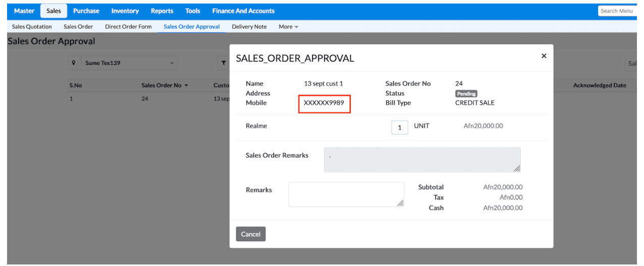Click the Realme quantity input box
The image size is (644, 266).
(399, 127)
